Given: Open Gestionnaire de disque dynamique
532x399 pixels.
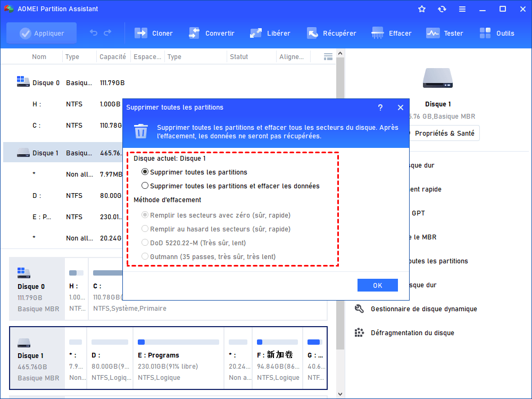Looking at the screenshot, I should click(x=424, y=309).
